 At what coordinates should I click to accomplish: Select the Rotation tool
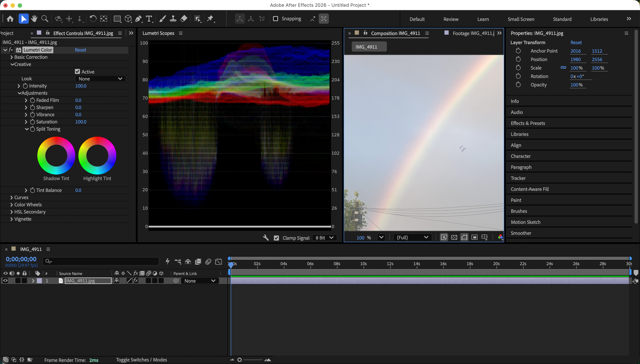point(93,19)
